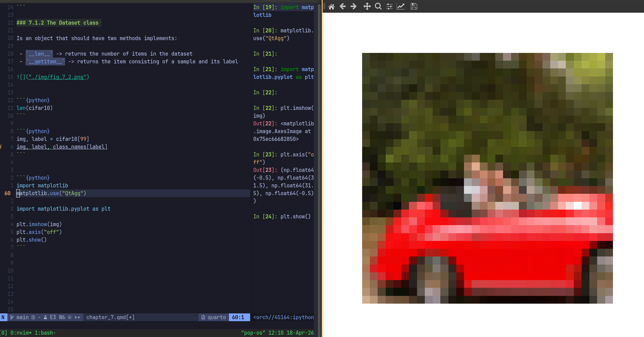Save the figure with the floppy disk icon
Viewport: 644px width, 337px height.
point(414,6)
